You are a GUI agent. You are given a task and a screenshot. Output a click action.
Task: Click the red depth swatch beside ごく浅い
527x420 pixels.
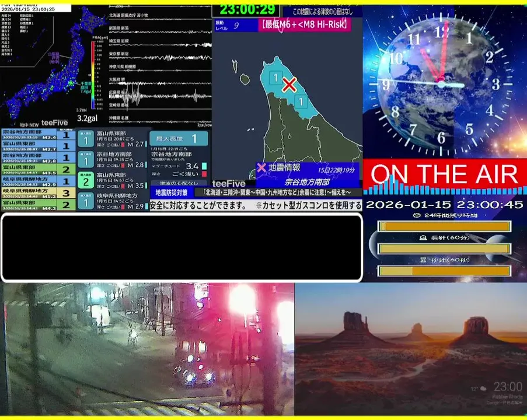pyautogui.click(x=204, y=174)
